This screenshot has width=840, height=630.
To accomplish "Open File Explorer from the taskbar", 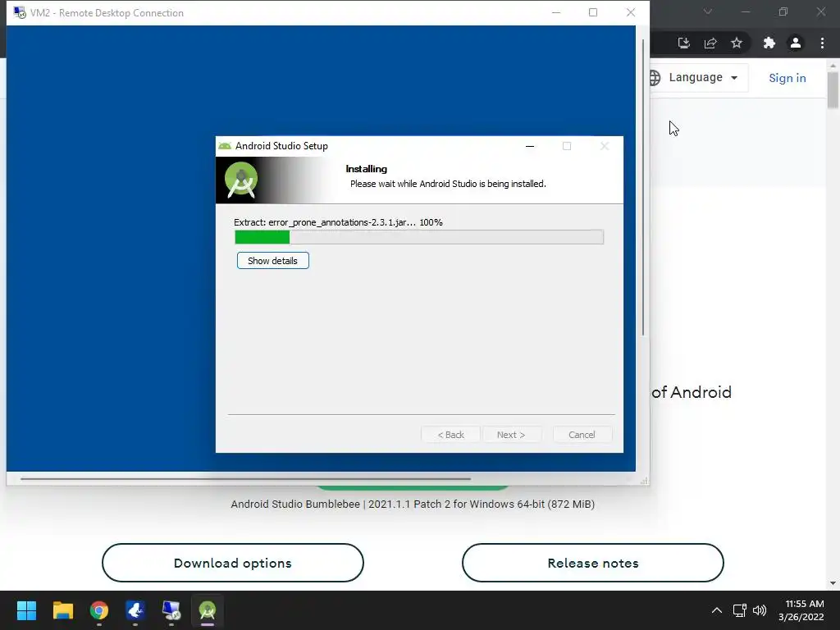I will [62, 610].
